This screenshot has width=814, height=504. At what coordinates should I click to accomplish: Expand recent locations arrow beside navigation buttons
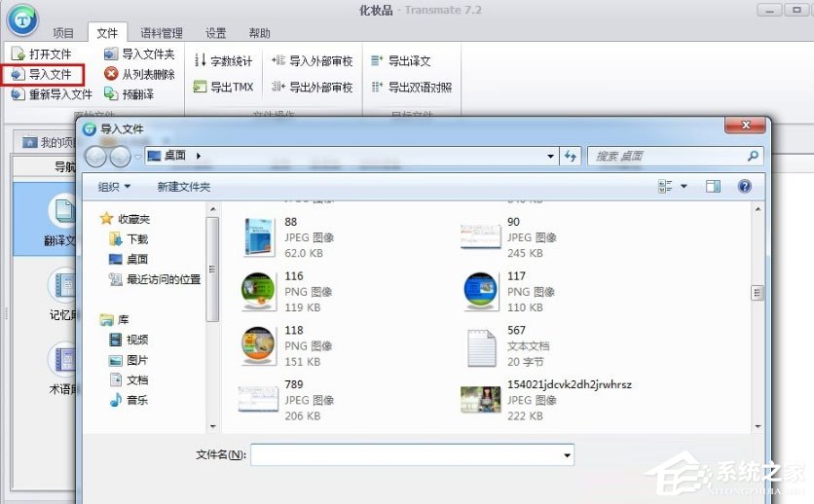(137, 156)
